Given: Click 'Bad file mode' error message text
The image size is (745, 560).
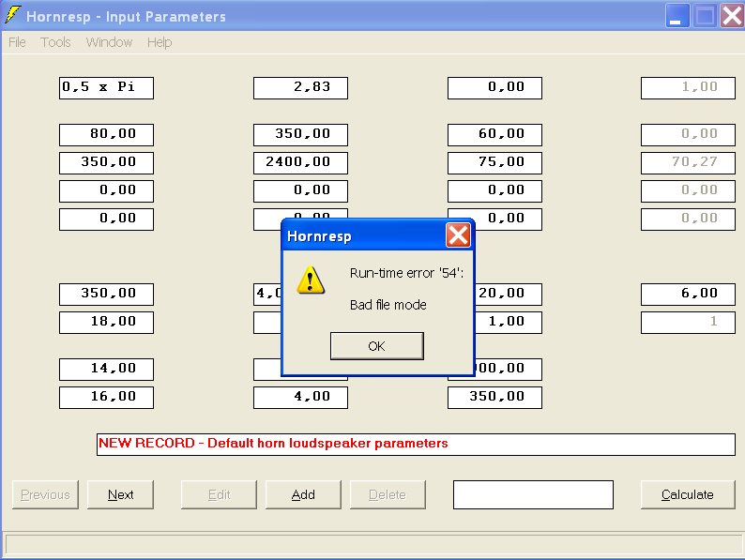Looking at the screenshot, I should click(x=388, y=305).
